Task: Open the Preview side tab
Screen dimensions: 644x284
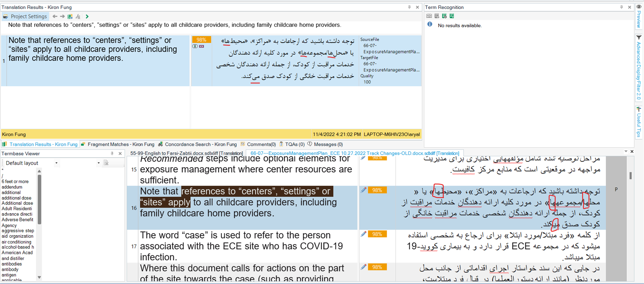Action: click(x=639, y=16)
